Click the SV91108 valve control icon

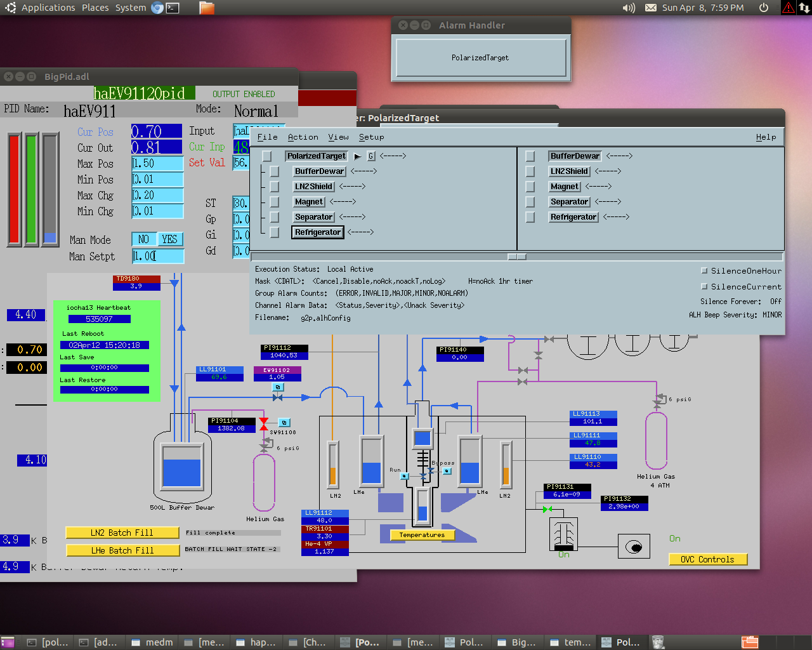coord(285,423)
